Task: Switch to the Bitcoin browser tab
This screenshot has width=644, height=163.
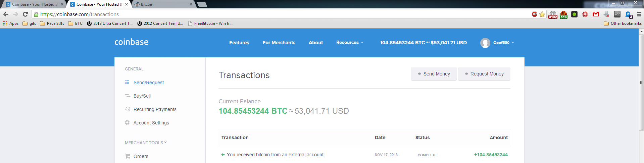Action: click(x=163, y=4)
